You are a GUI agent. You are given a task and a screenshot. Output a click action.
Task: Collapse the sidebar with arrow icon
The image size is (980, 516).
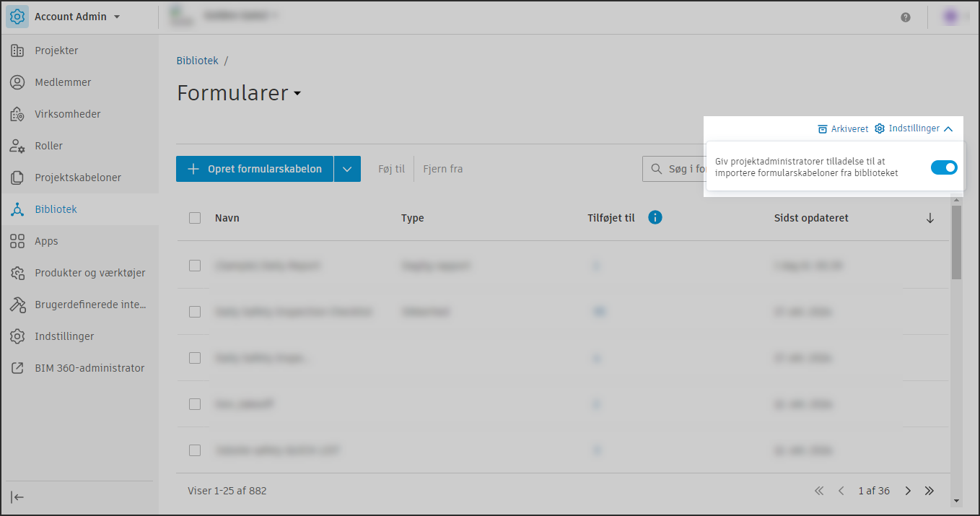click(17, 497)
